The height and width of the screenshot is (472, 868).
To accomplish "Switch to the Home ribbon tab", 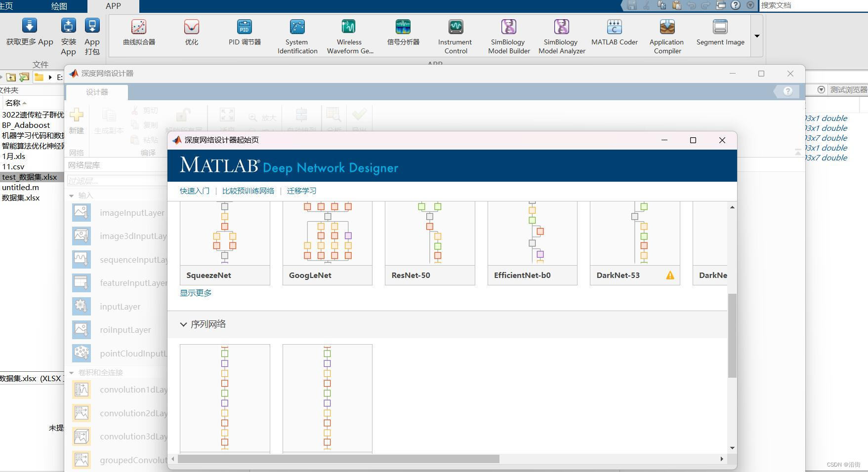I will point(6,6).
